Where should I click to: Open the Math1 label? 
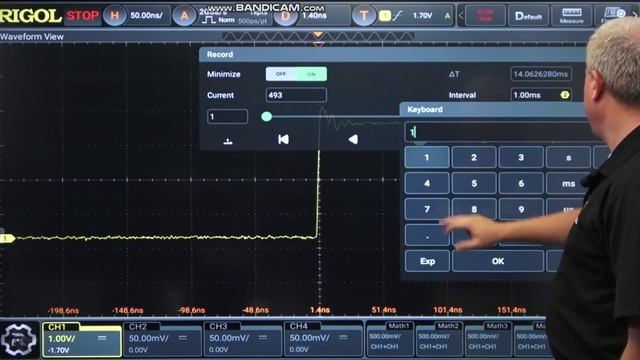tap(398, 326)
